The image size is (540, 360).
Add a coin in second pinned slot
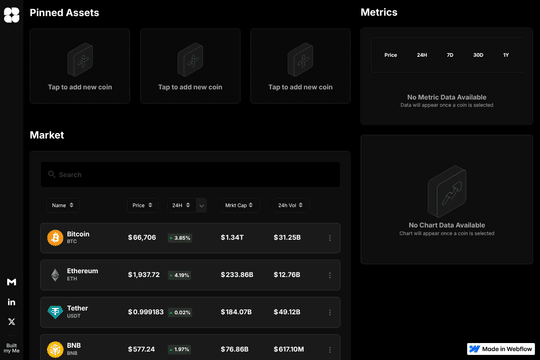190,66
